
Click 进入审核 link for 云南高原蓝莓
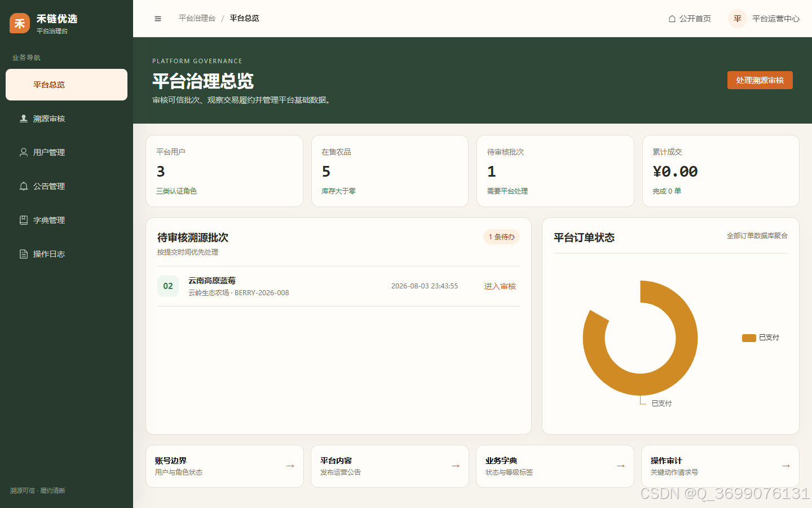tap(500, 286)
